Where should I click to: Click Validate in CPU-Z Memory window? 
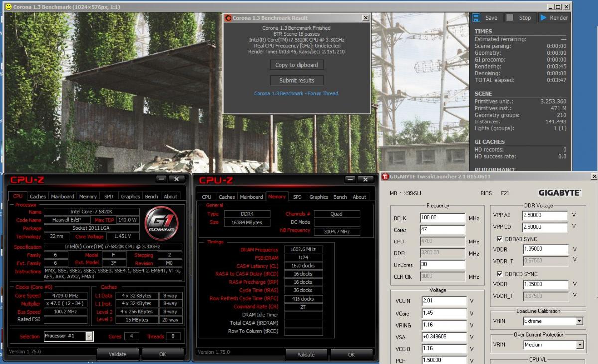click(306, 355)
